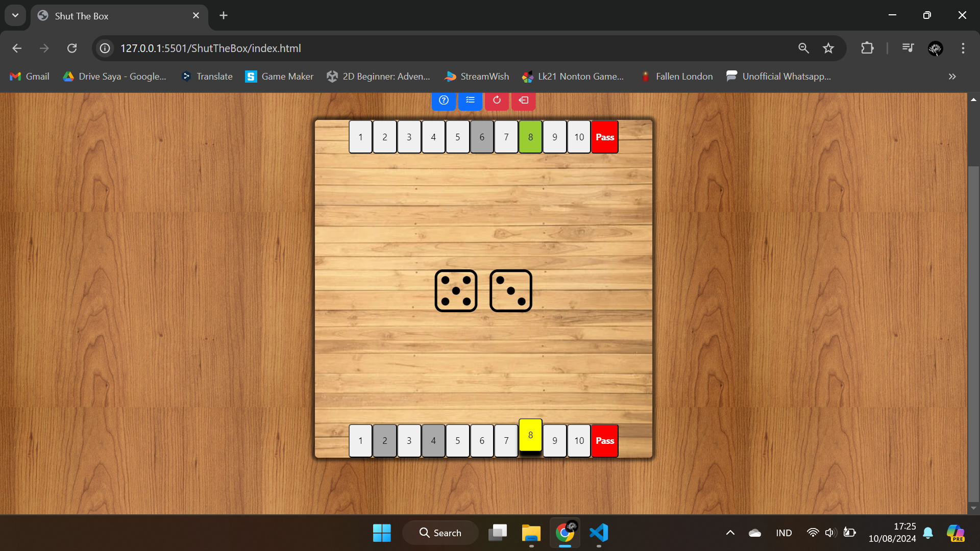The image size is (980, 551).
Task: Expand the tab search dropdown arrow
Action: pos(15,15)
